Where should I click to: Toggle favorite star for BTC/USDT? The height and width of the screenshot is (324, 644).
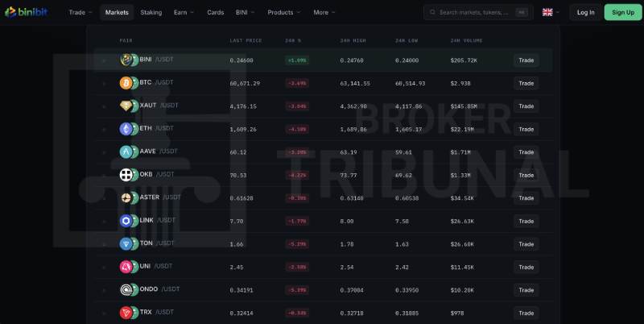click(x=104, y=84)
